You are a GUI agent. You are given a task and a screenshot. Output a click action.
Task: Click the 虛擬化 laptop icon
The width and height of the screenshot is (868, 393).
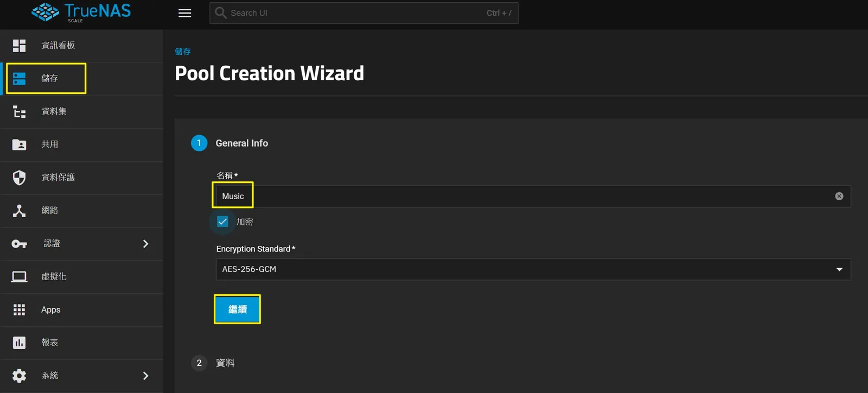click(19, 277)
